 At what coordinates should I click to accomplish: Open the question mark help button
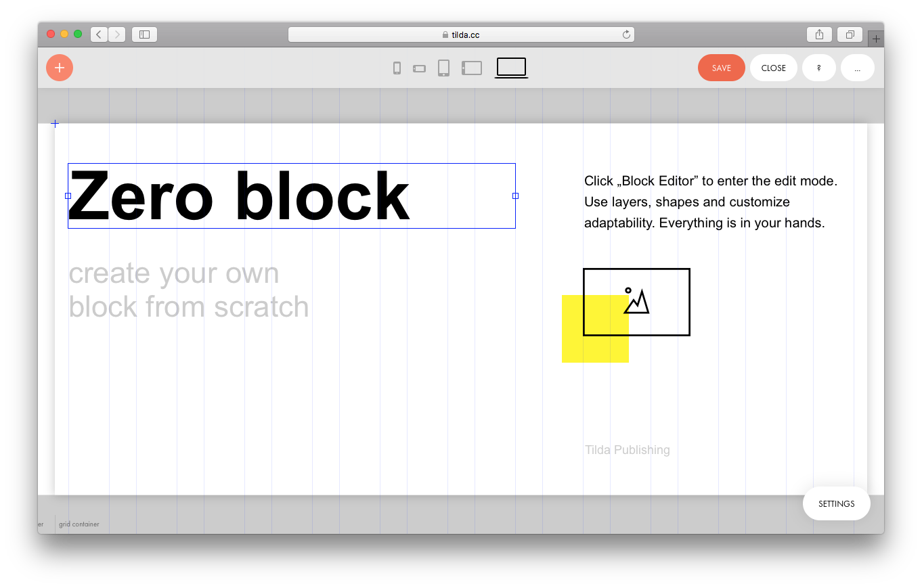click(819, 68)
